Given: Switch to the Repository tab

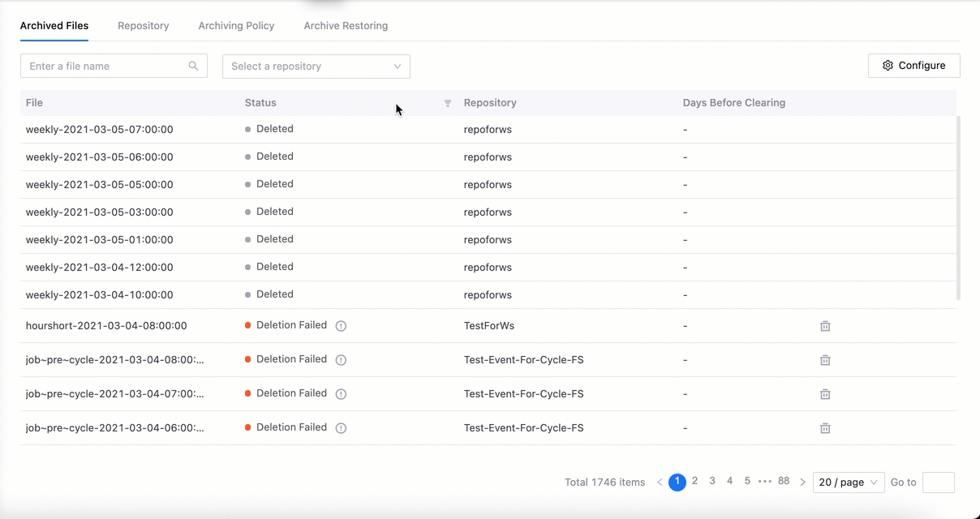Looking at the screenshot, I should (143, 26).
